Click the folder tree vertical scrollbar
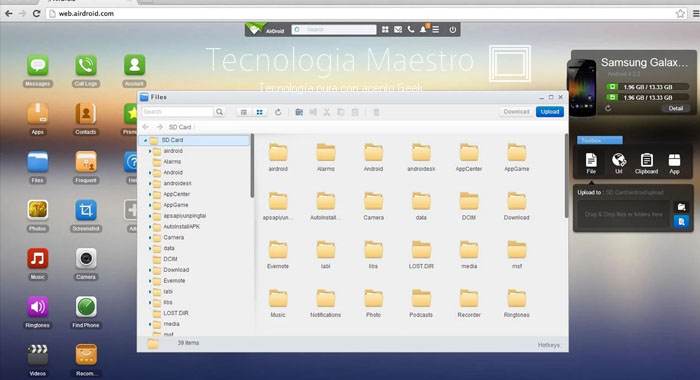Screen dimensions: 700x380 [x=252, y=166]
